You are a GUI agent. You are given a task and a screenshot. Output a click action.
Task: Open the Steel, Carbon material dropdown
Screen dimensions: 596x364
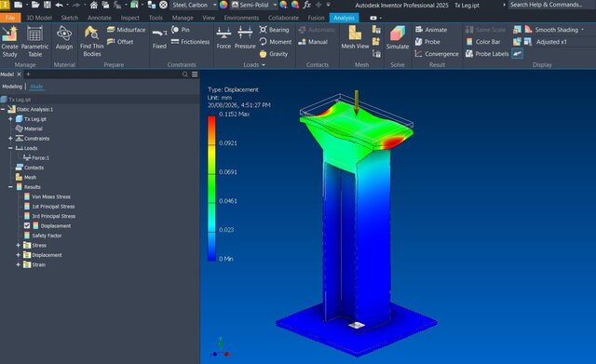click(x=194, y=5)
